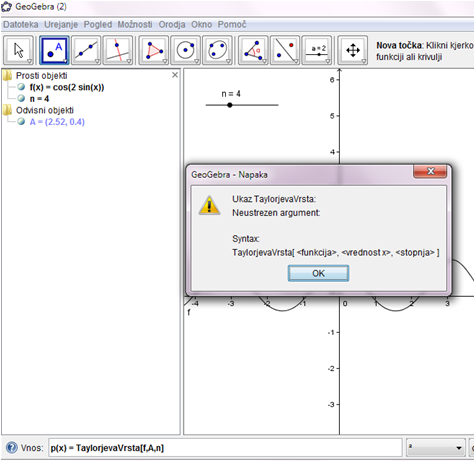Screen dimensions: 475x462
Task: Select the Slider a=2 tool
Action: (x=317, y=50)
